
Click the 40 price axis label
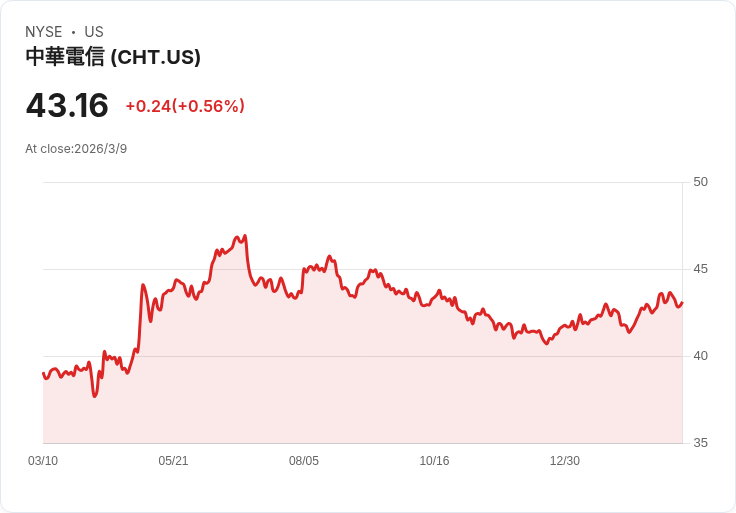point(700,356)
